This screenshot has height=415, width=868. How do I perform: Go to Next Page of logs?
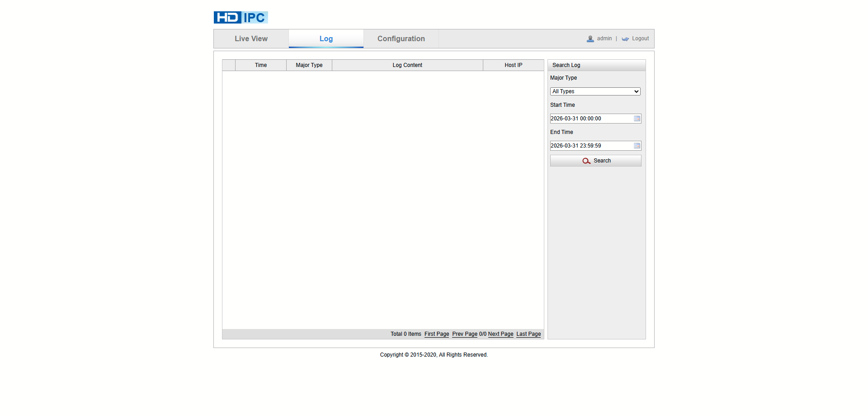pos(500,334)
